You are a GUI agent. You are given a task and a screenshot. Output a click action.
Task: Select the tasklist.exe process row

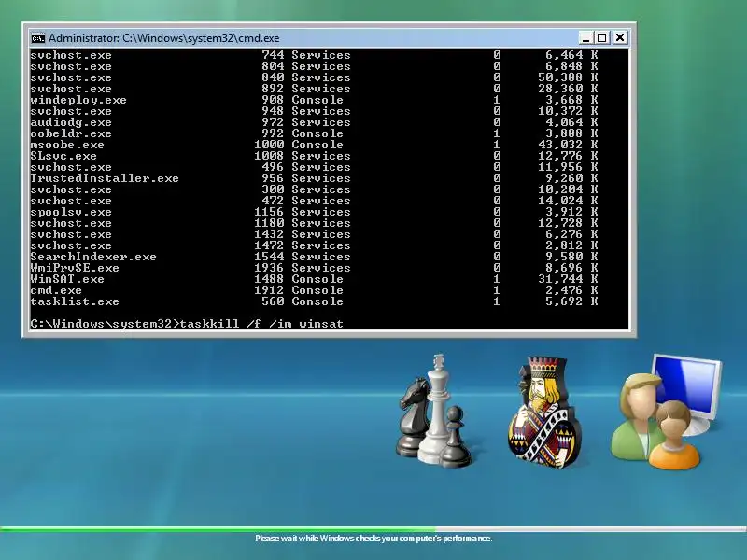(314, 301)
